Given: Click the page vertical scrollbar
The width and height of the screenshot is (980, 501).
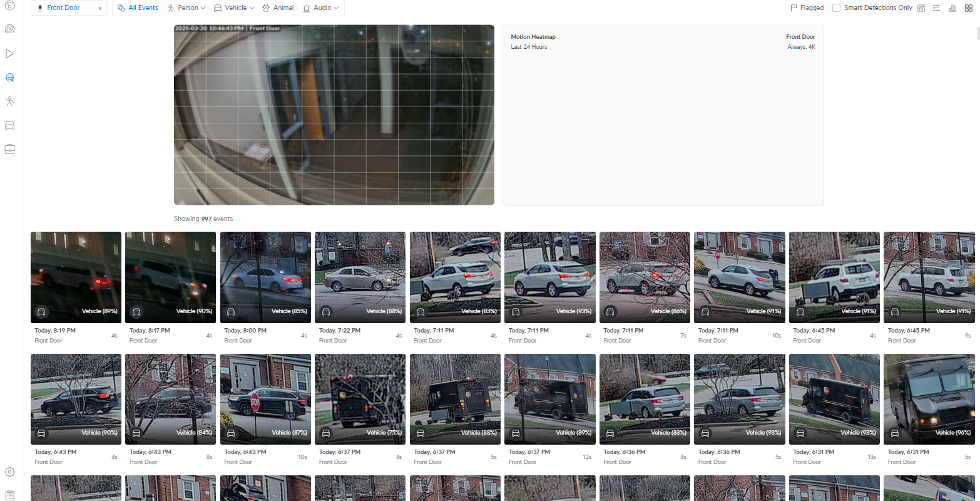Looking at the screenshot, I should pyautogui.click(x=978, y=33).
